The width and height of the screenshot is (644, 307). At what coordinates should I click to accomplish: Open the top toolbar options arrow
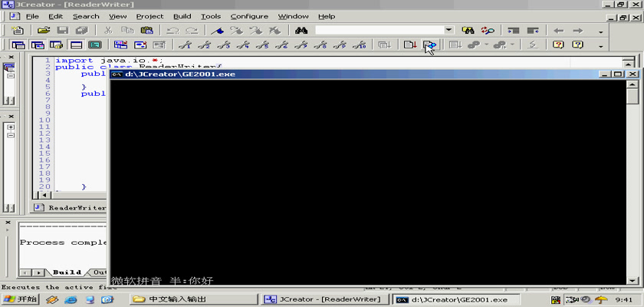point(601,32)
